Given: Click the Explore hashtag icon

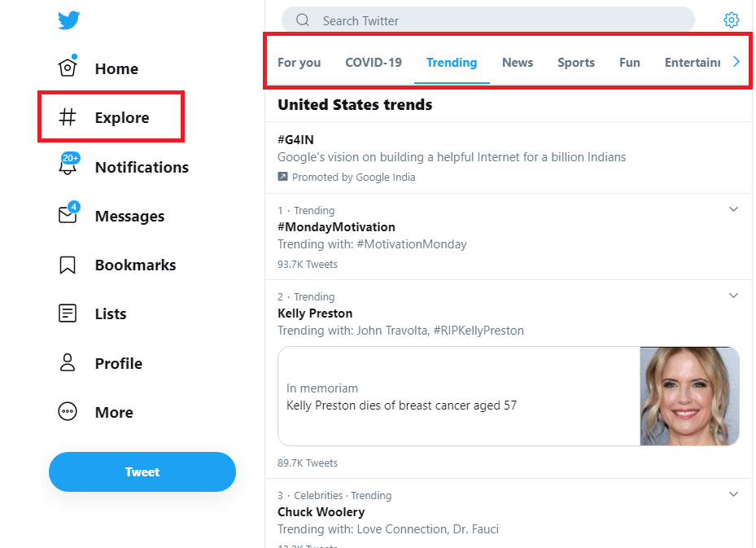Looking at the screenshot, I should click(68, 117).
